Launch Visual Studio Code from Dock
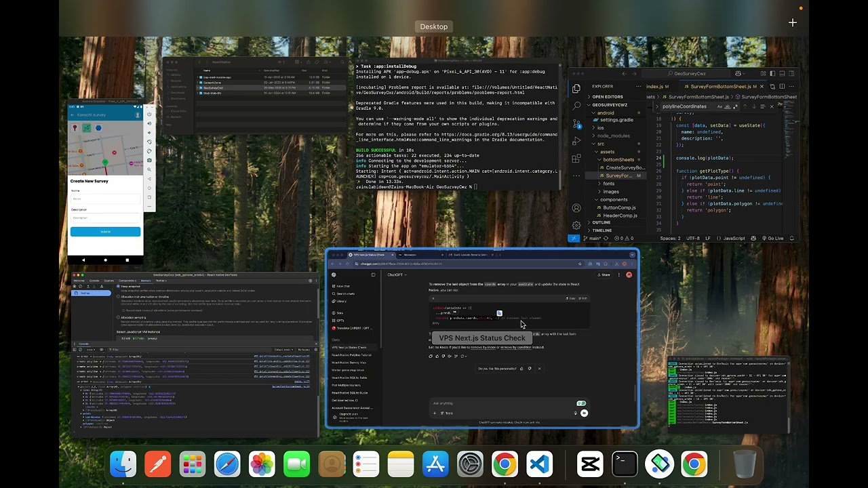Screen dimensions: 868x488 pyautogui.click(x=539, y=464)
